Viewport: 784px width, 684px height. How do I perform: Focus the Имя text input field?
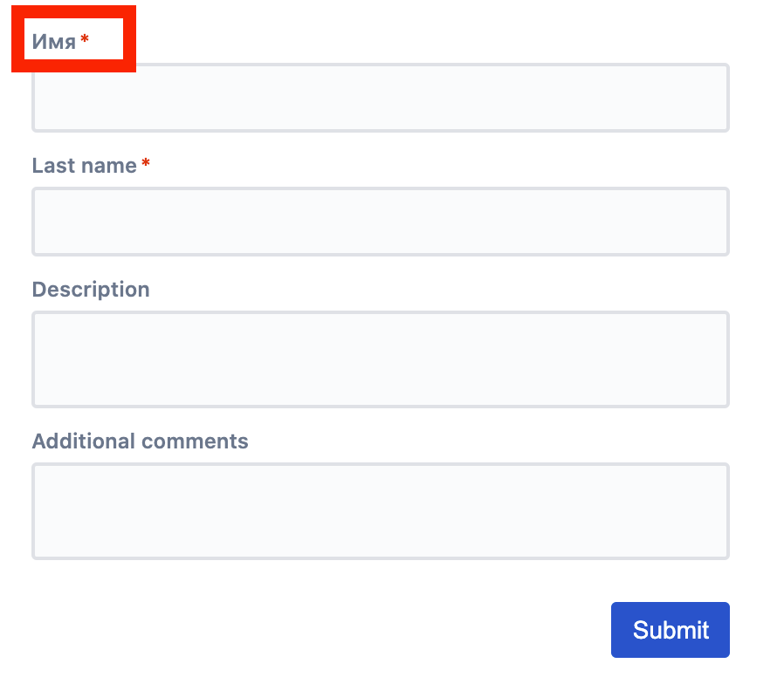(x=381, y=98)
